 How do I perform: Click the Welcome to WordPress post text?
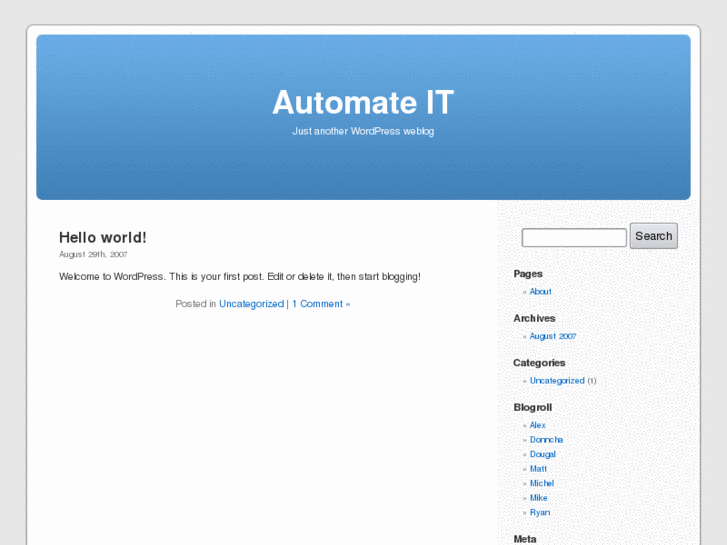coord(240,276)
